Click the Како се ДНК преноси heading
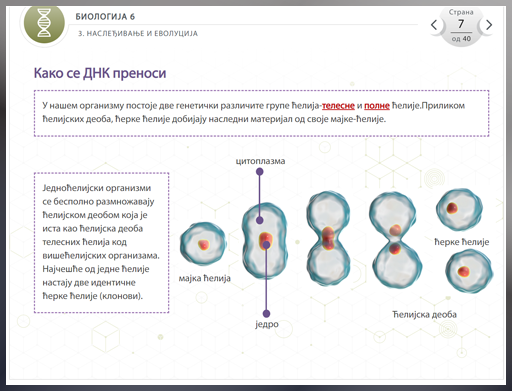Image resolution: width=512 pixels, height=391 pixels. click(100, 73)
